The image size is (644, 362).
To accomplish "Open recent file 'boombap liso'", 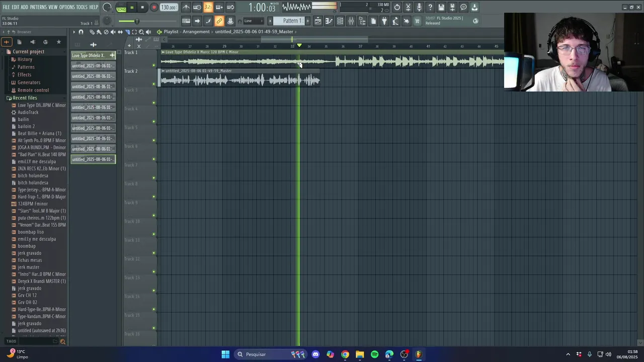I will (31, 232).
